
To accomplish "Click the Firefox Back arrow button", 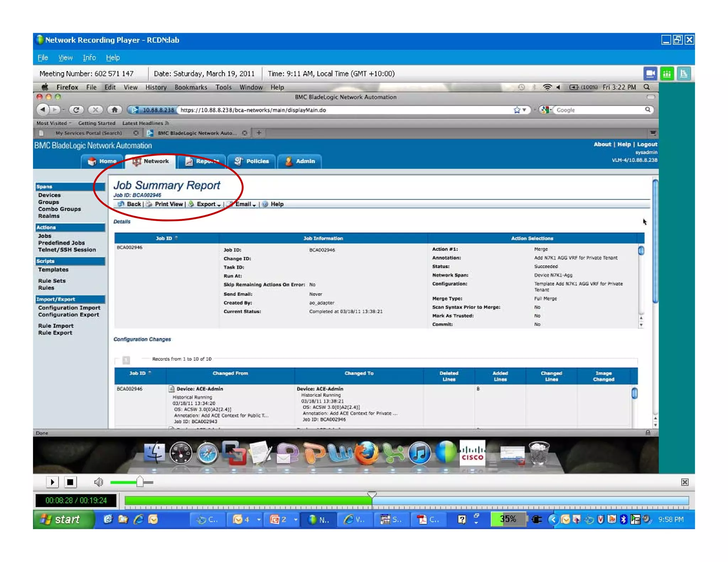I will [x=43, y=110].
